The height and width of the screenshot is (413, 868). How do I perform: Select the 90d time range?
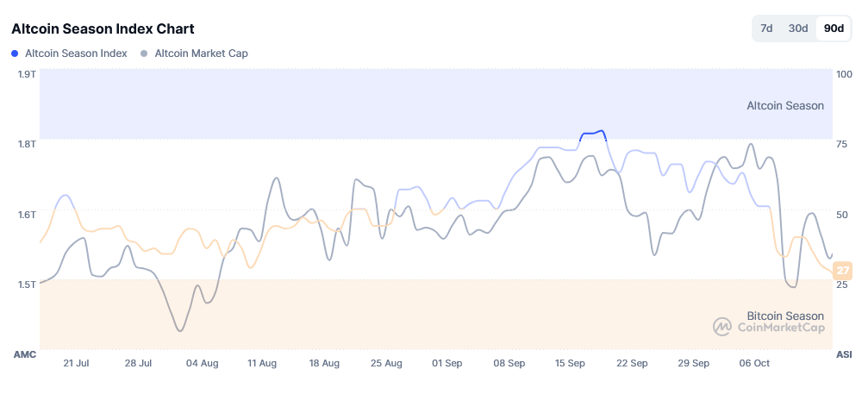click(834, 28)
